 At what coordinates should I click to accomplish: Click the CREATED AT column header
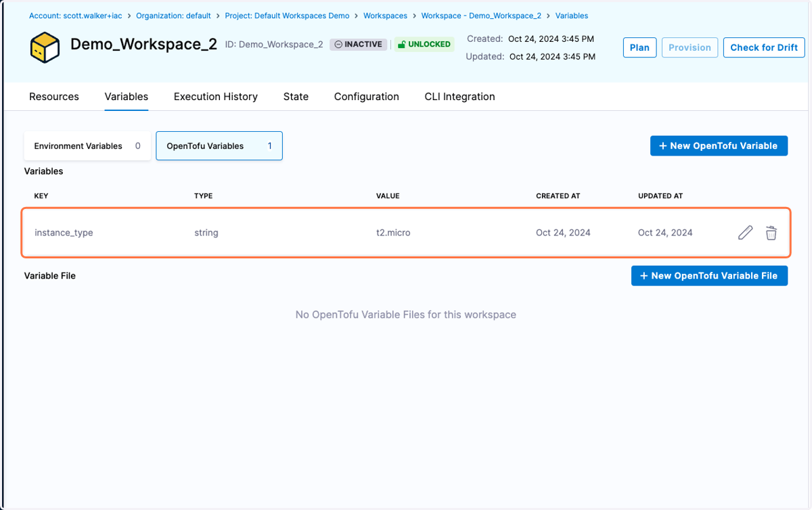558,196
